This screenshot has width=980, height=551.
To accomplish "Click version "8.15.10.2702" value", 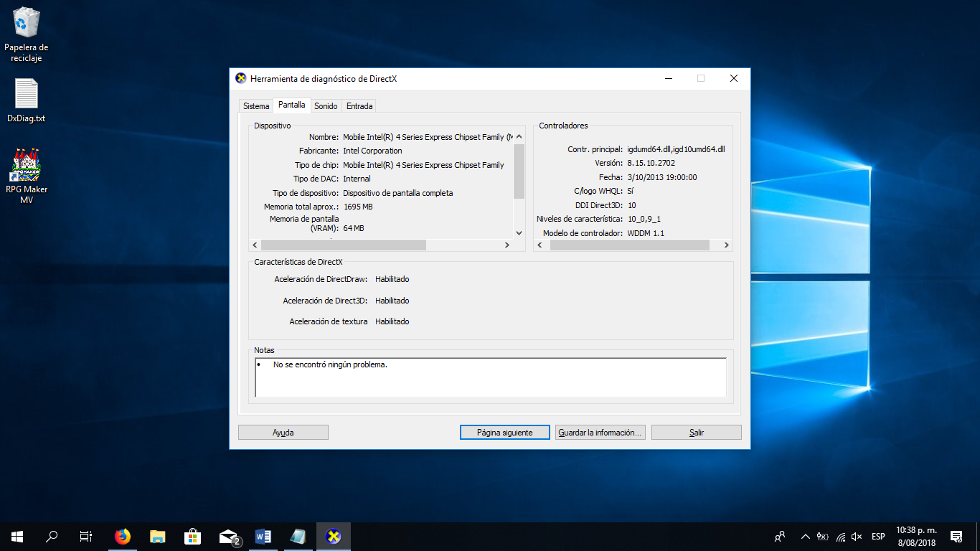I will click(x=651, y=163).
